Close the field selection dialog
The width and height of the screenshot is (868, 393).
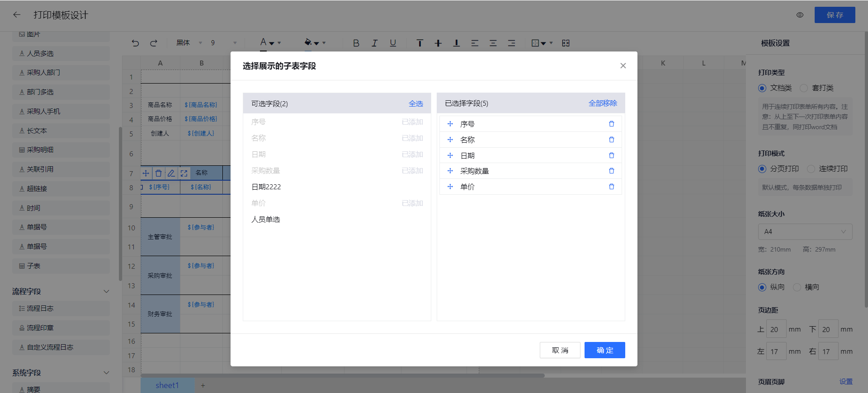(x=623, y=66)
